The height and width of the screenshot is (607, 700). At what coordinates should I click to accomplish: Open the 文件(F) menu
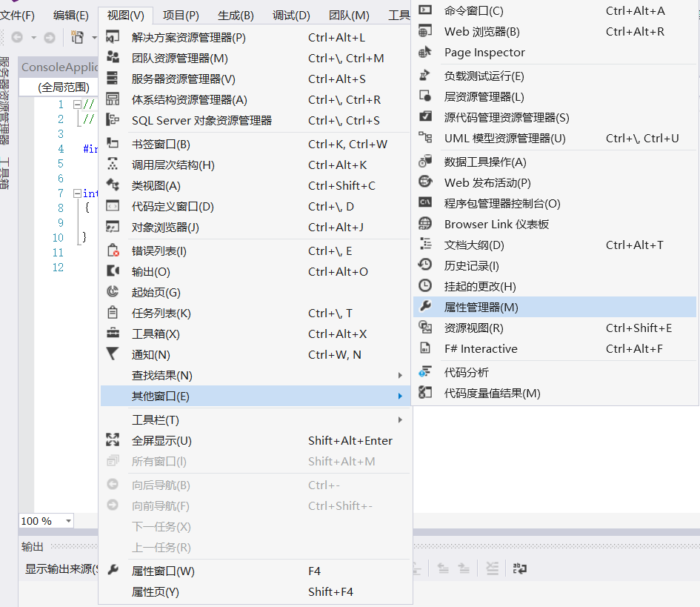pyautogui.click(x=17, y=15)
